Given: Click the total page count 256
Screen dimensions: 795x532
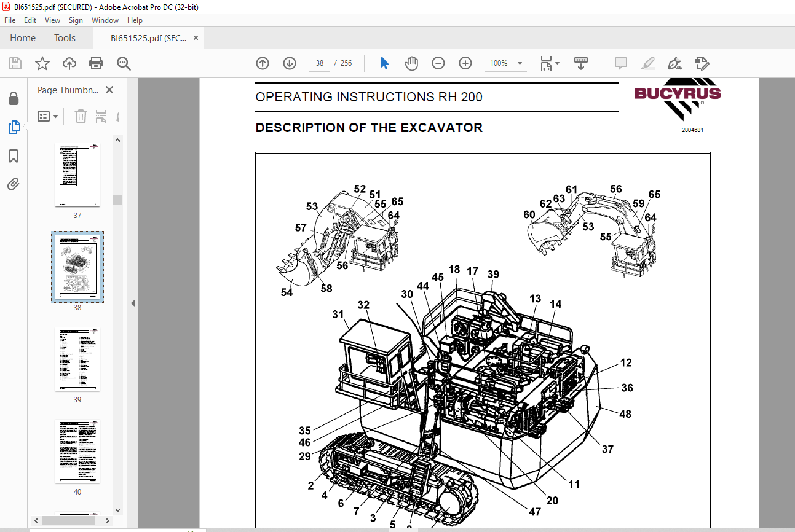Looking at the screenshot, I should tap(346, 63).
